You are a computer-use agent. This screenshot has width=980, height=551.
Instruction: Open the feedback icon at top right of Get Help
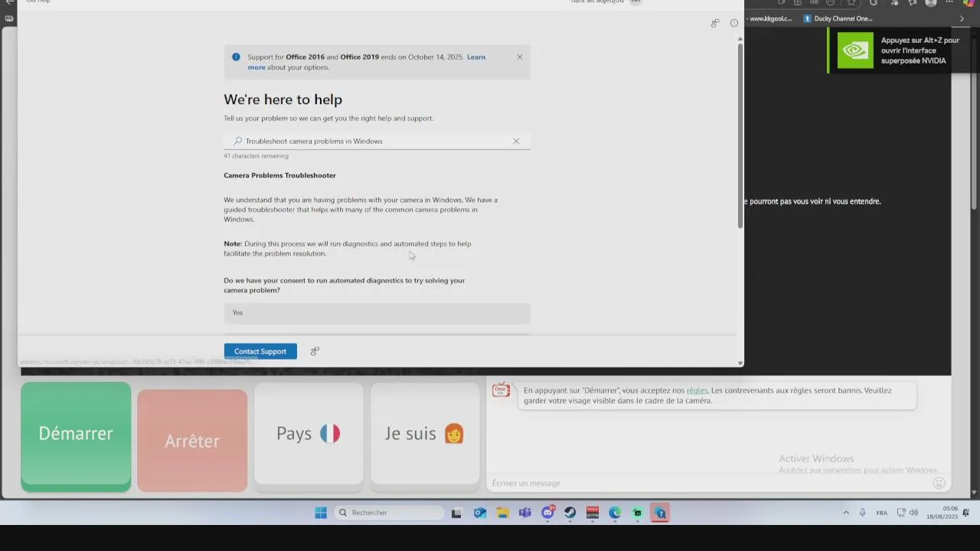714,23
